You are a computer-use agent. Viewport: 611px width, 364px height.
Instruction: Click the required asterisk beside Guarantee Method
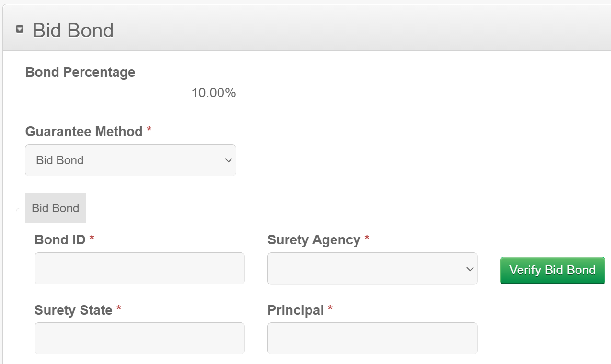149,131
